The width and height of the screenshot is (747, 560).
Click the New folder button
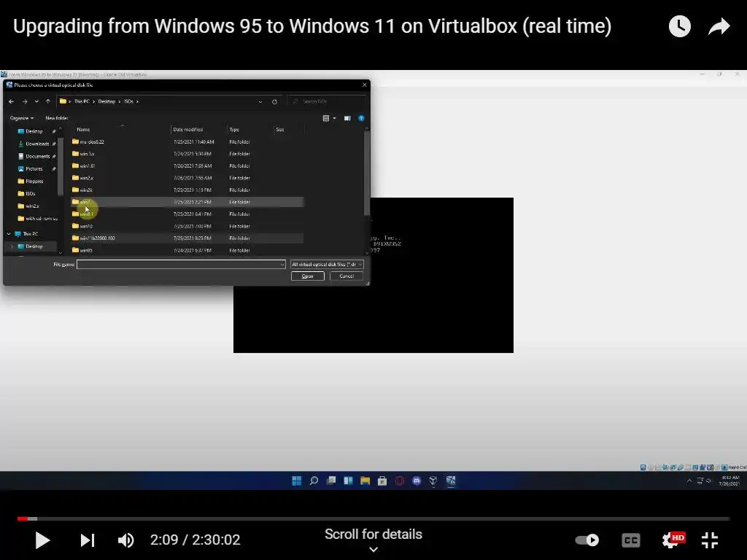click(57, 118)
